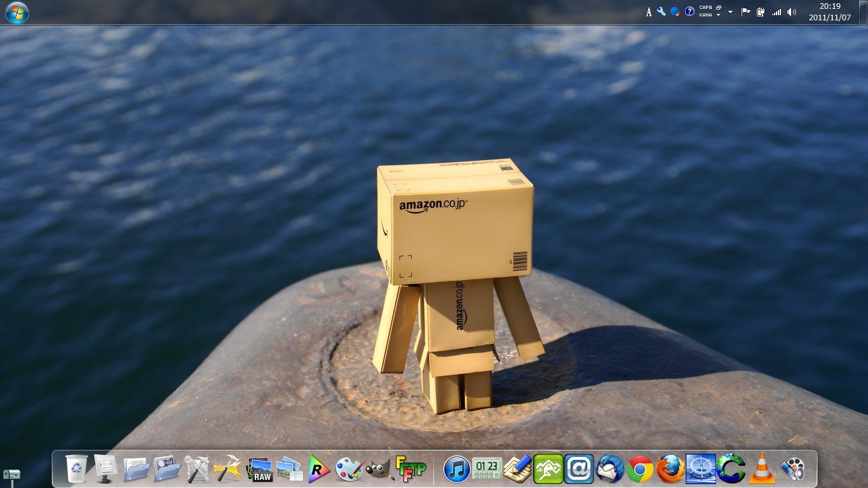Viewport: 868px width, 488px height.
Task: Toggle KANA lock in language bar
Action: pos(705,15)
